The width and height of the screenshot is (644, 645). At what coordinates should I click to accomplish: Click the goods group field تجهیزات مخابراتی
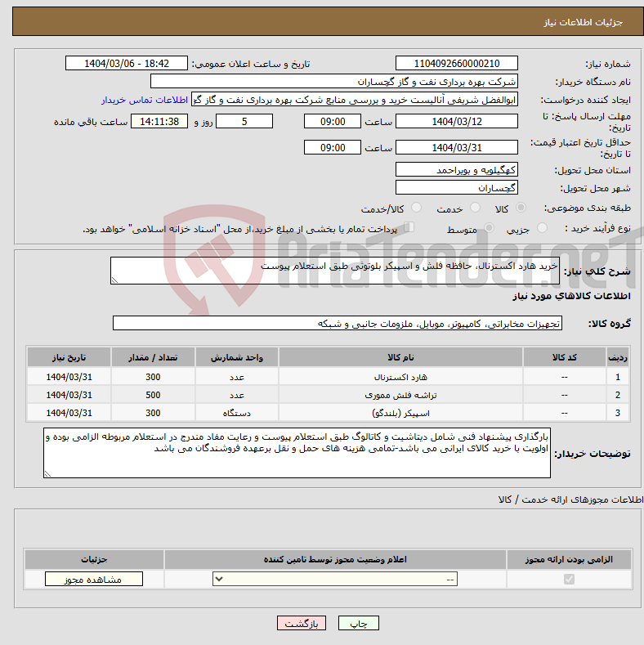coord(338,324)
